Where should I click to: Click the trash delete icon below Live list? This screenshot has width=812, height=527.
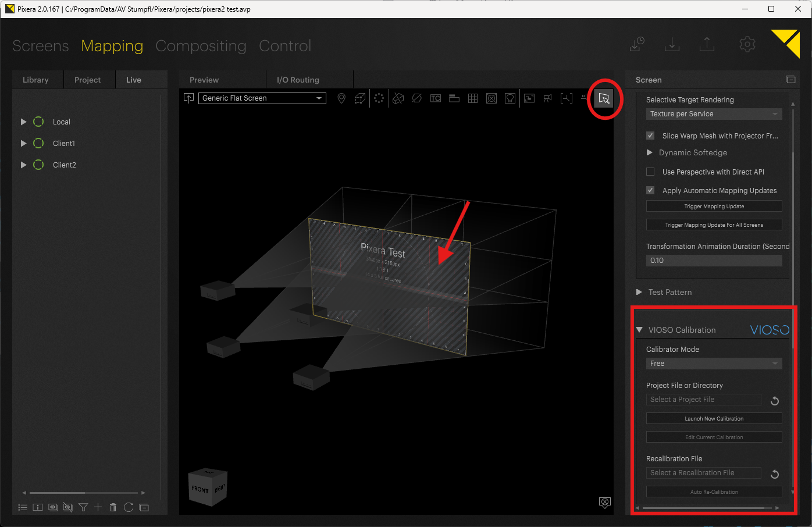[113, 507]
